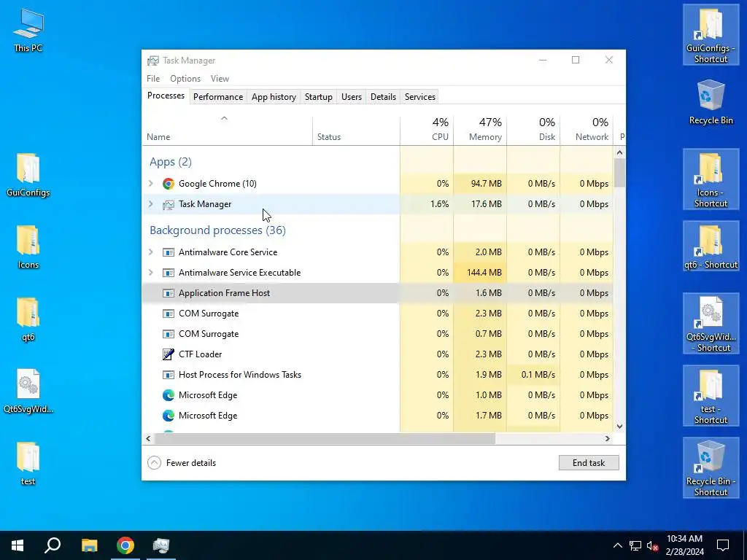Click the Google Chrome icon in the process list
747x560 pixels.
click(x=169, y=184)
